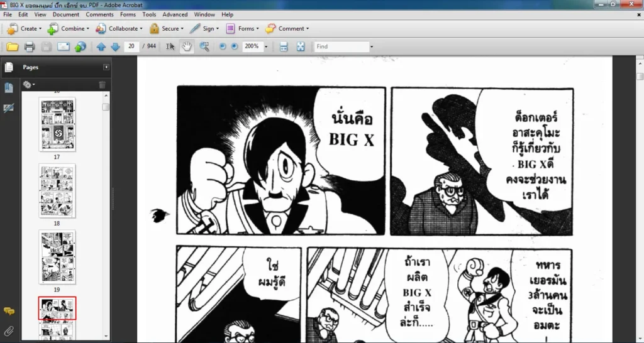Click the thumbnails panel scroll up arrow
Screen dimensions: 644x343
[106, 95]
